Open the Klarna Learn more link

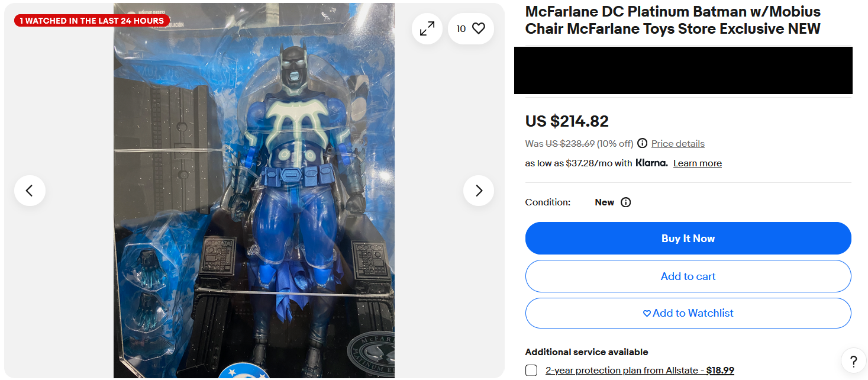(698, 163)
